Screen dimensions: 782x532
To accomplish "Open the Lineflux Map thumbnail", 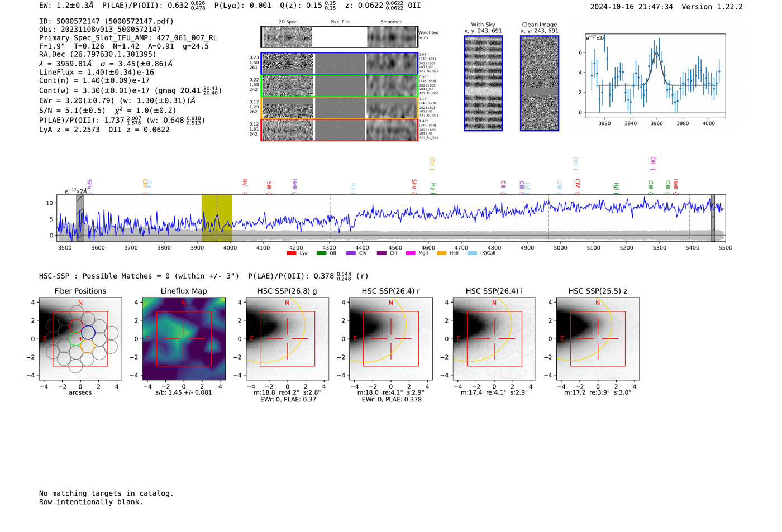I will 184,339.
